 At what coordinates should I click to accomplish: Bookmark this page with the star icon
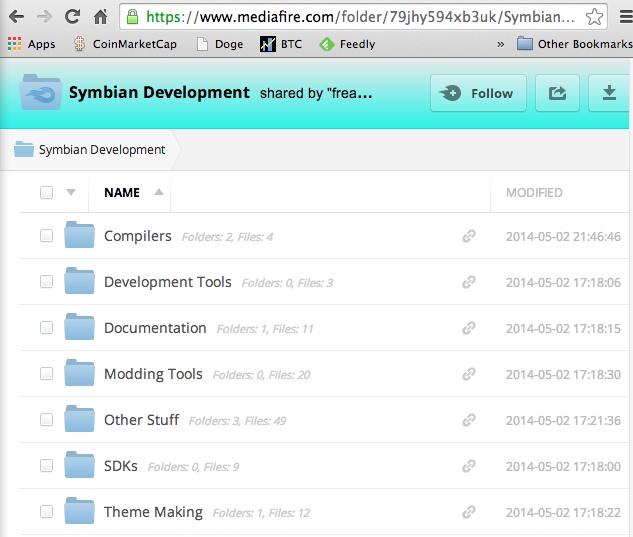(x=594, y=17)
